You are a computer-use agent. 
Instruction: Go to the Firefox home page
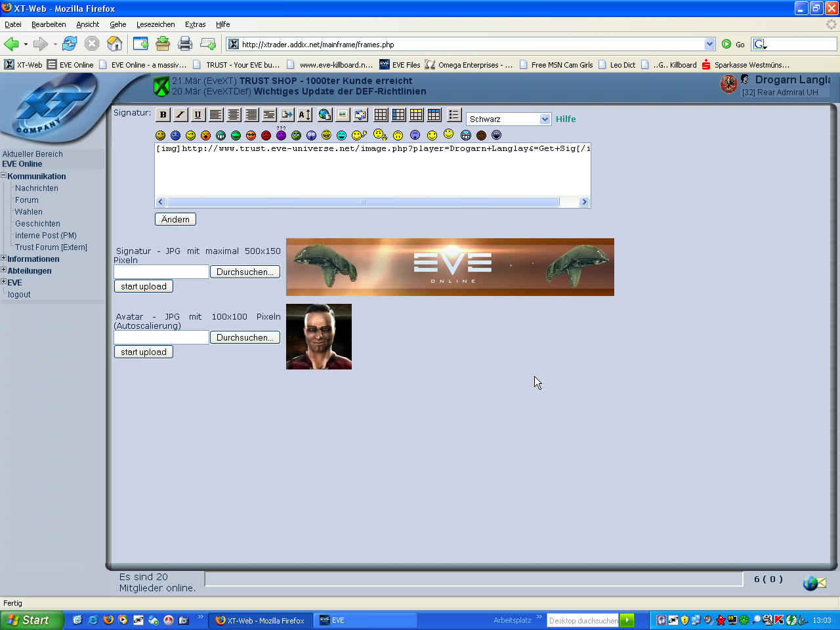pyautogui.click(x=115, y=44)
